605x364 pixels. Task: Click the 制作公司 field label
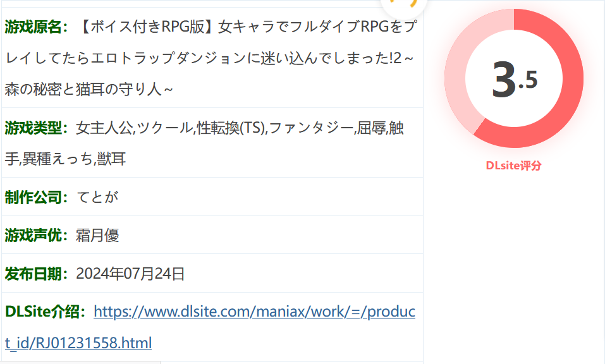(x=36, y=197)
